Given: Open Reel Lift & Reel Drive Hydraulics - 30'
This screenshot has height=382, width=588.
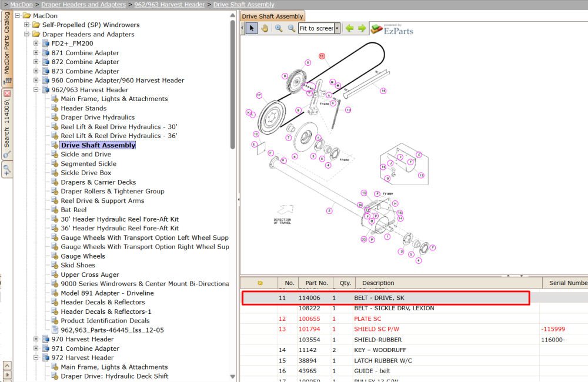Looking at the screenshot, I should click(x=119, y=127).
